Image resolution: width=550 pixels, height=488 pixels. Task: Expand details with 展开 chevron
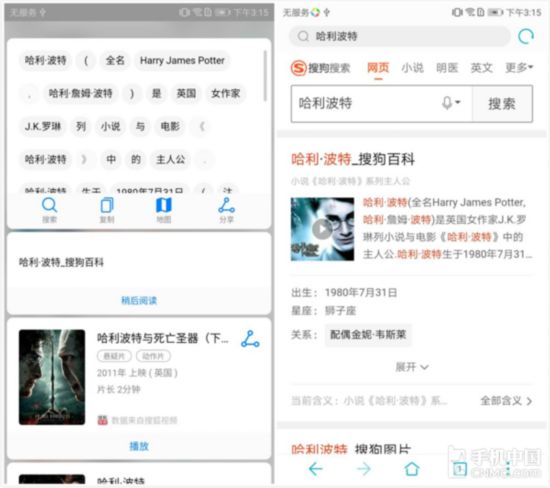pos(412,367)
